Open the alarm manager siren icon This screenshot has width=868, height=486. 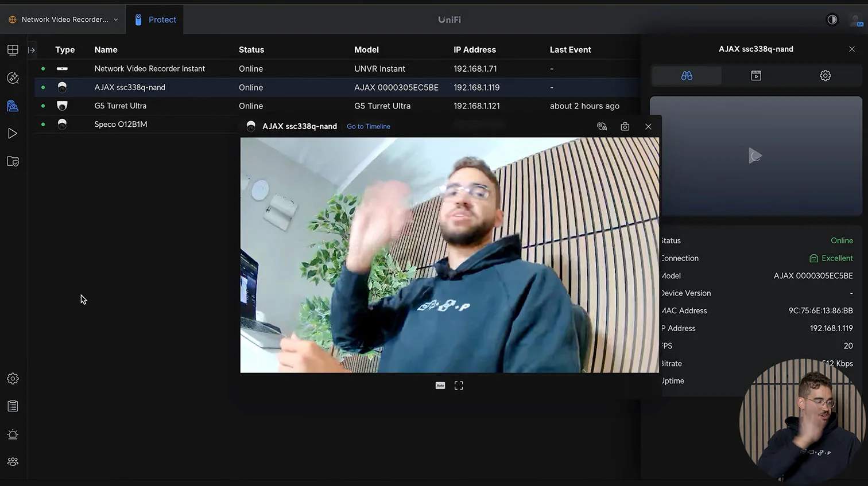click(x=13, y=434)
